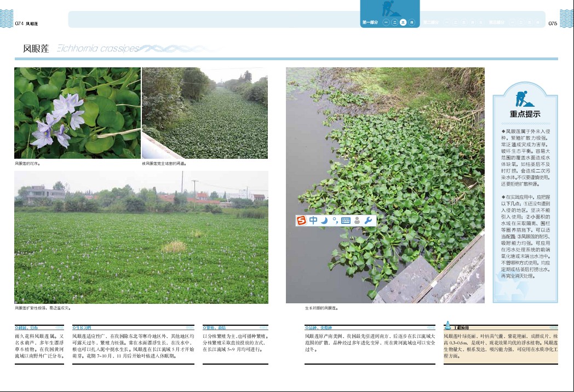Toggle the moon full/half-width icon
This screenshot has height=392, width=574.
pyautogui.click(x=324, y=220)
